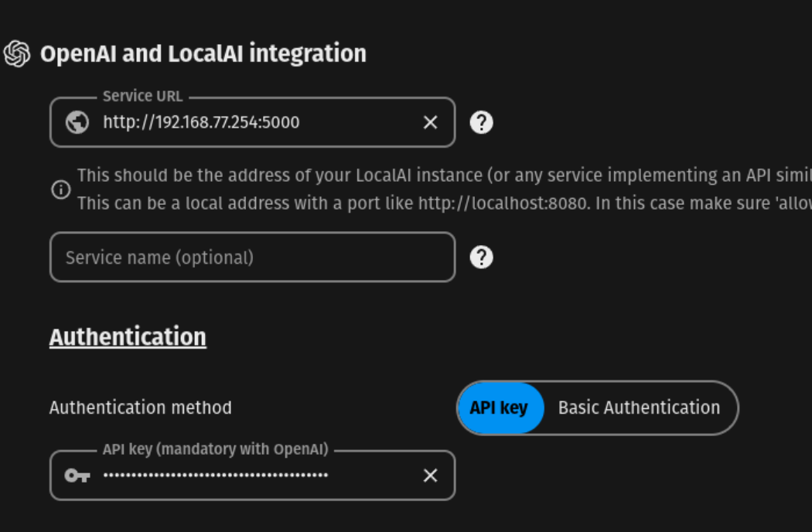Screen dimensions: 812x532
Task: Click the 'API key (mandatory with OpenAI)' label
Action: tap(216, 449)
